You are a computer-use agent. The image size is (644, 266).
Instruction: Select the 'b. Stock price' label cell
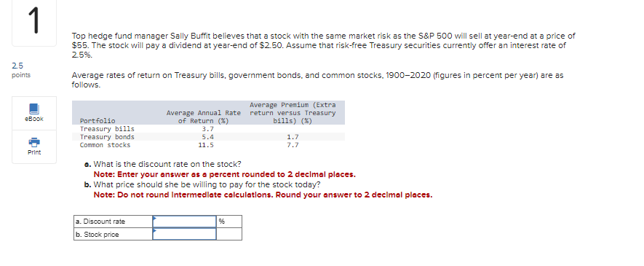[114, 234]
